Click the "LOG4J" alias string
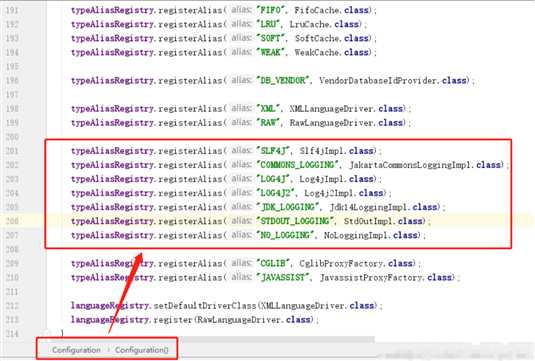 pos(273,179)
